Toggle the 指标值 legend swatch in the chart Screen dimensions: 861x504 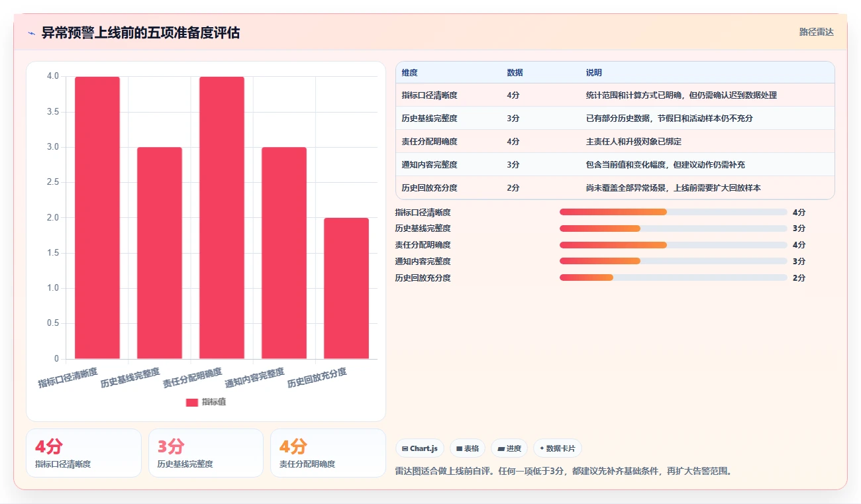tap(192, 402)
